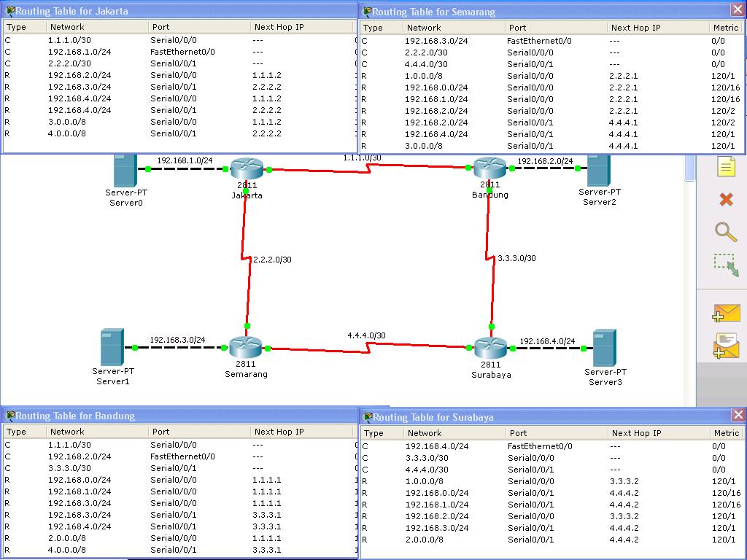Click the Metric column header in Semarang table
Viewport: 747px width, 560px height.
click(726, 28)
